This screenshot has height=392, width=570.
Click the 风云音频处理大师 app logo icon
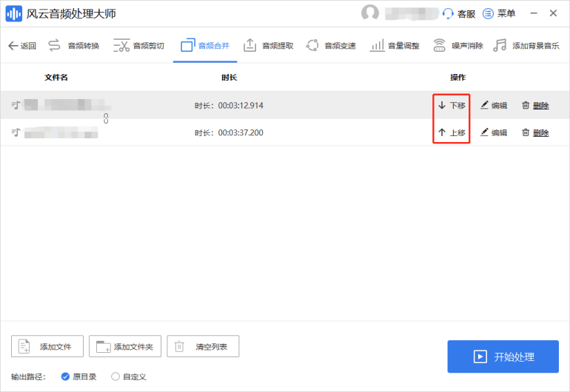click(14, 14)
